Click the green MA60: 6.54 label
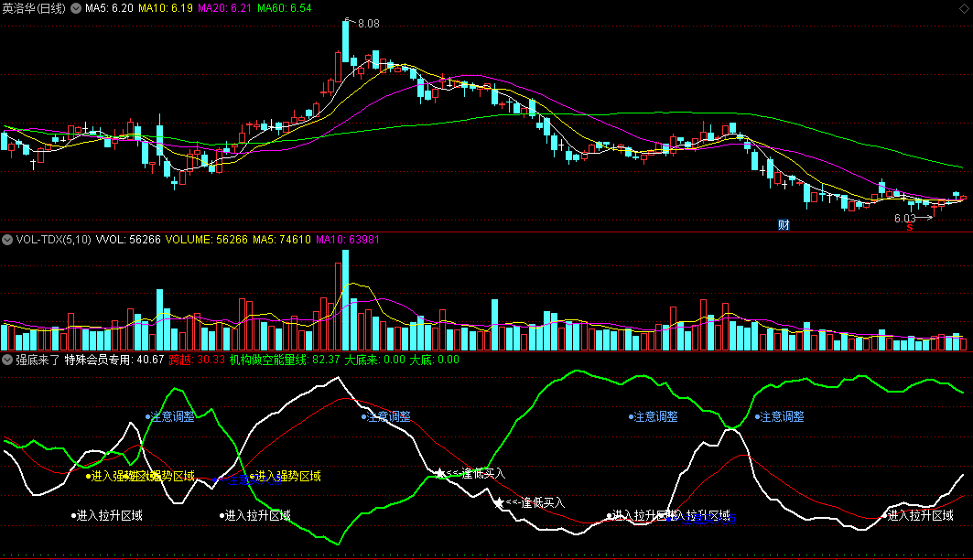 [x=284, y=8]
